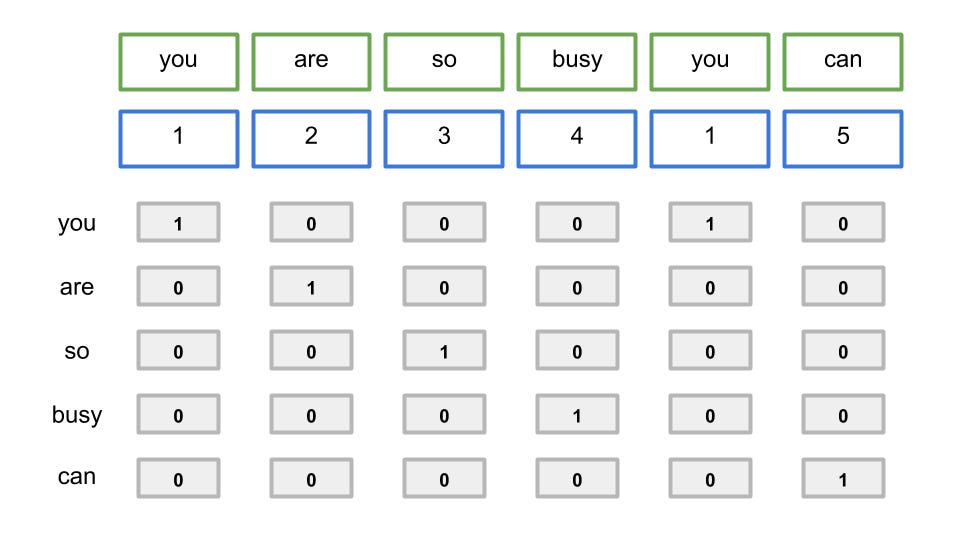Click the 'are' row label

[77, 287]
